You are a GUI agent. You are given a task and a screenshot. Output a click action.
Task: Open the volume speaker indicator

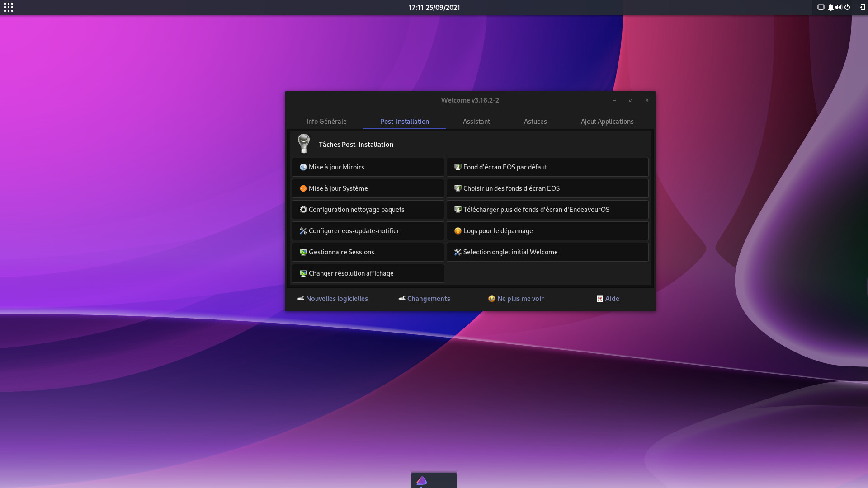coord(839,7)
